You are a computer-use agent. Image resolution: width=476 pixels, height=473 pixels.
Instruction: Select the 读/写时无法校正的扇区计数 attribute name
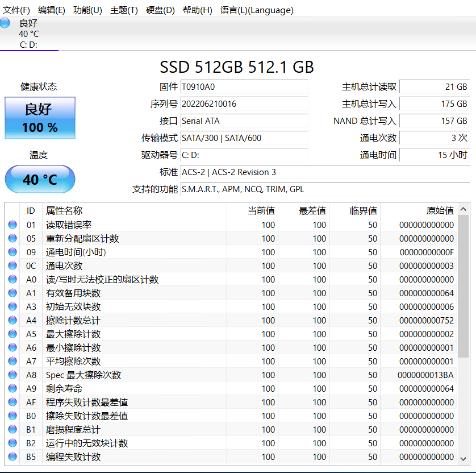click(102, 280)
